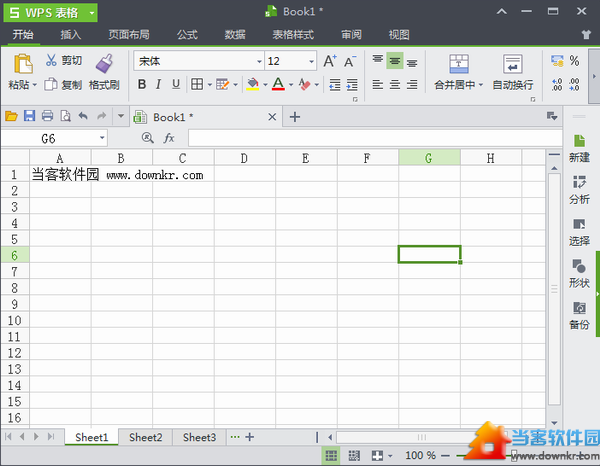Click the Paste icon
600x466 pixels.
[x=23, y=63]
